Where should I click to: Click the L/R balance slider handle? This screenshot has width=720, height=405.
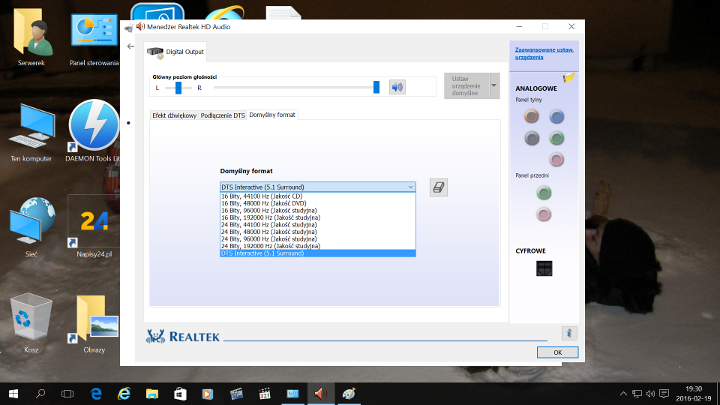click(x=178, y=87)
